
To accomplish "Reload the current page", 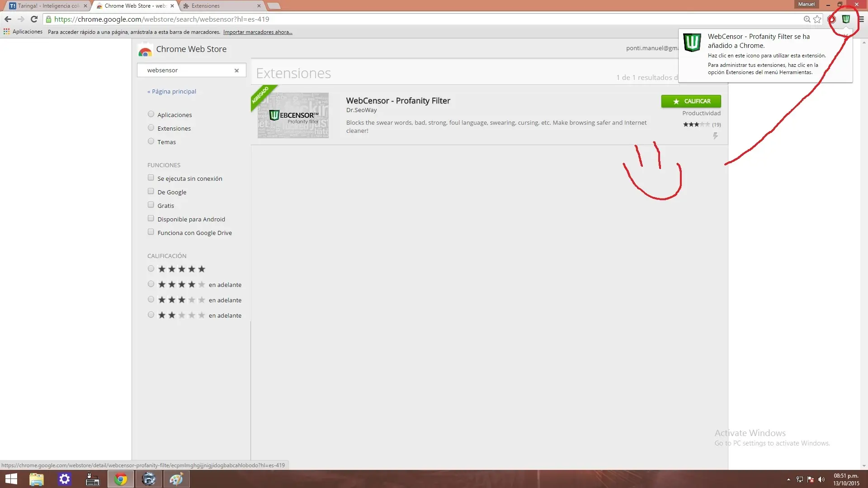I will [34, 19].
